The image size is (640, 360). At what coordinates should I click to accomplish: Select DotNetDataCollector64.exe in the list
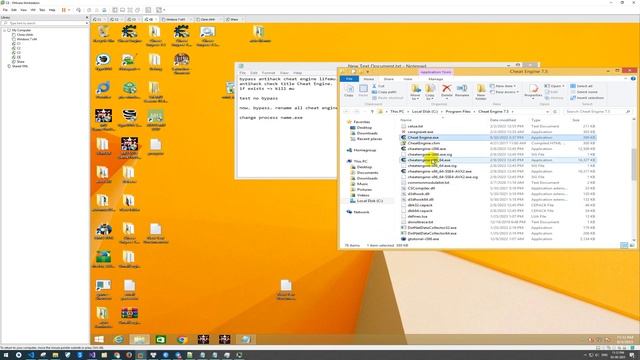[x=432, y=233]
